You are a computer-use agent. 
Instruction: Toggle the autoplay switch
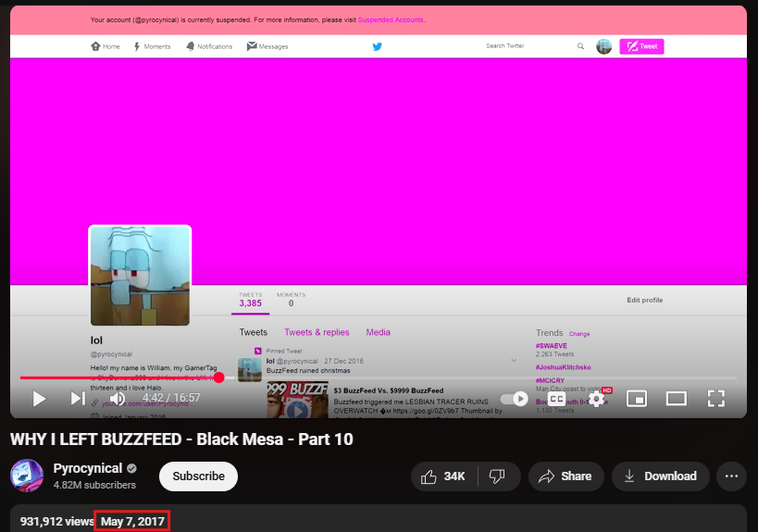tap(519, 399)
